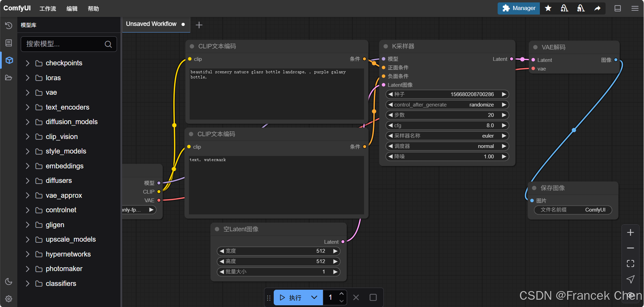Toggle the bottom panel icon

pos(618,8)
